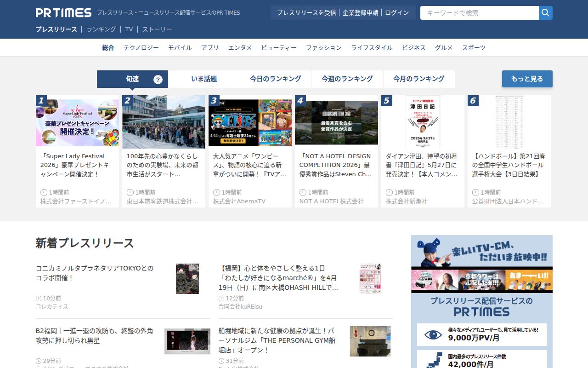The image size is (588, 368).
Task: Click company name 株式会社AbemaTV
Action: (239, 201)
